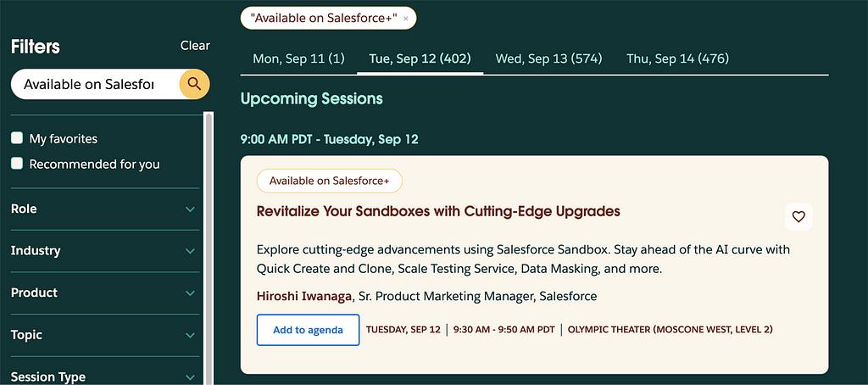Click the yellow search magnifier icon
This screenshot has width=868, height=385.
tap(194, 84)
